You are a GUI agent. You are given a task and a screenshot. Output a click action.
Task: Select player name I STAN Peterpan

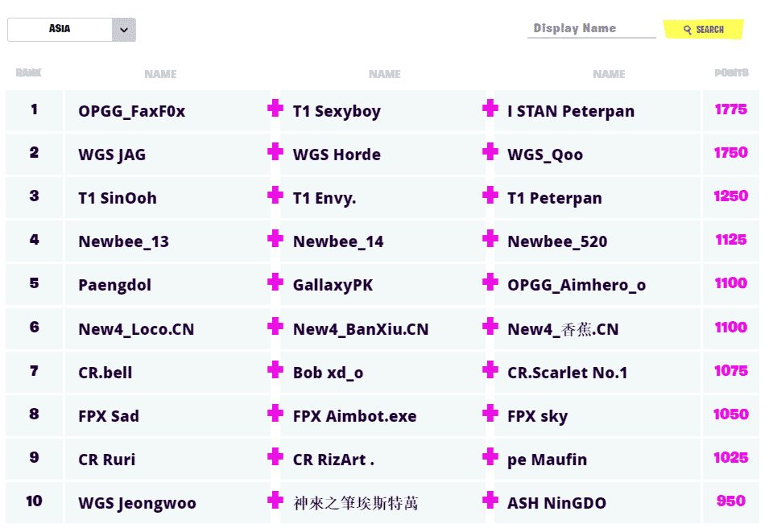coord(571,111)
